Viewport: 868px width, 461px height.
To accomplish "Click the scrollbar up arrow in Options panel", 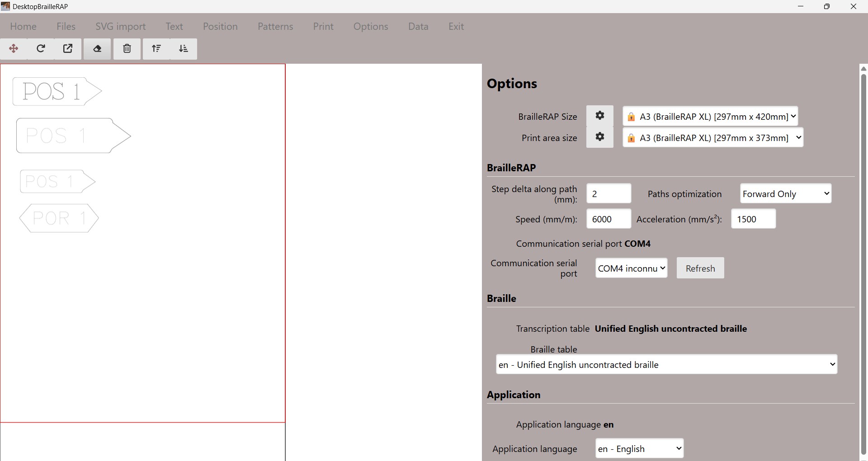I will pos(863,69).
